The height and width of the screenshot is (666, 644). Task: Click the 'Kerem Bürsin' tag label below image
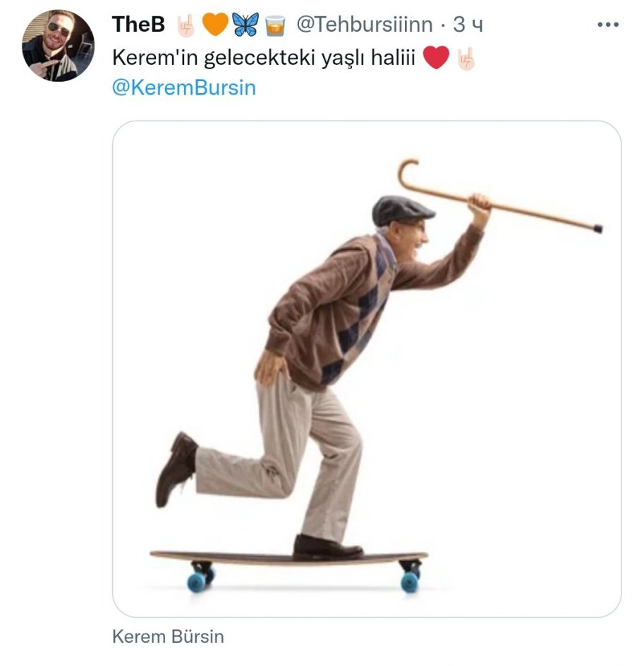(168, 636)
